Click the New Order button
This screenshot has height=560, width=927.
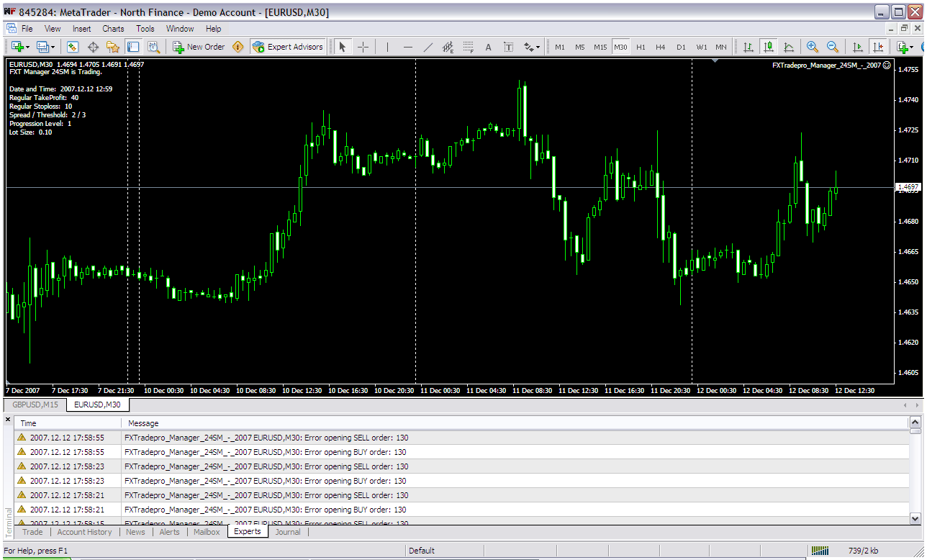[x=199, y=47]
